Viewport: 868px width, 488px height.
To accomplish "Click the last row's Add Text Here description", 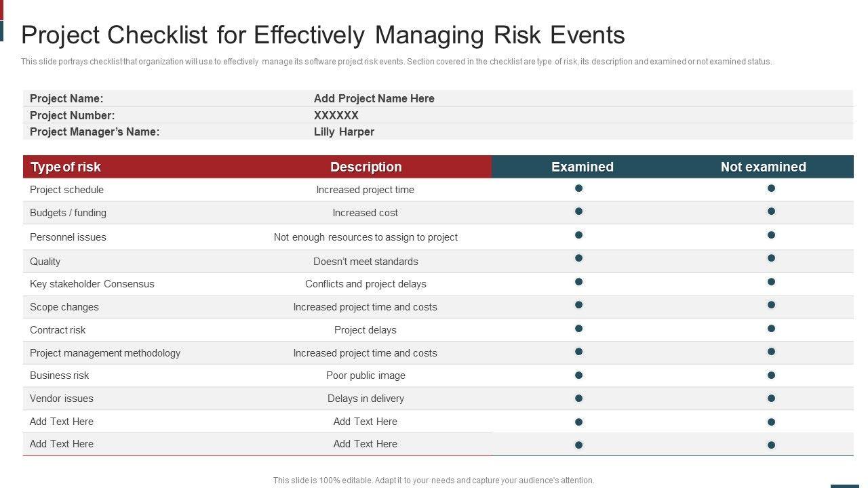I will click(x=365, y=444).
